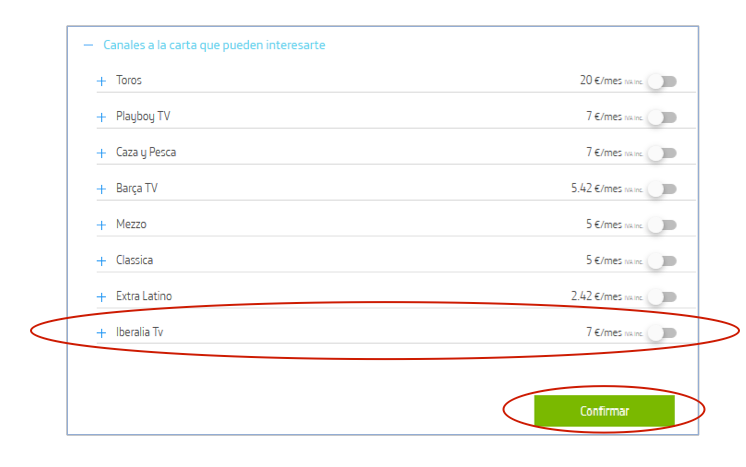Screen dimensions: 746x467
Task: Expand the Caza y Pesca row
Action: [101, 153]
